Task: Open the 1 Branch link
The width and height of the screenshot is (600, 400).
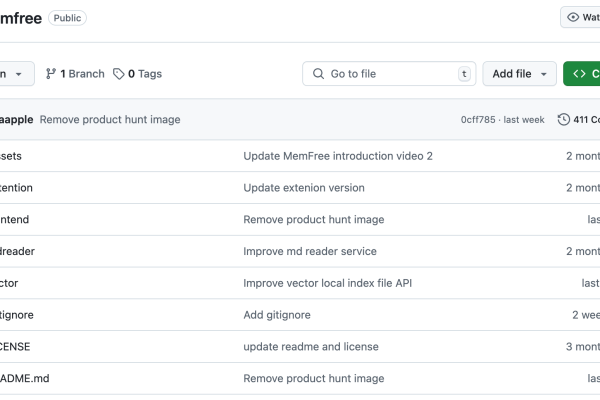Action: (75, 73)
